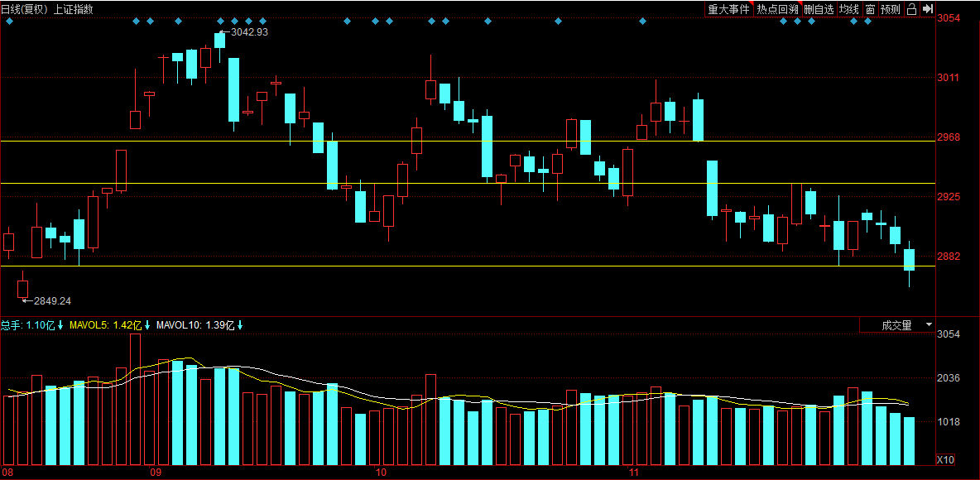Viewport: 980px width, 480px height.
Task: Click the 1018 volume axis label
Action: [x=948, y=422]
